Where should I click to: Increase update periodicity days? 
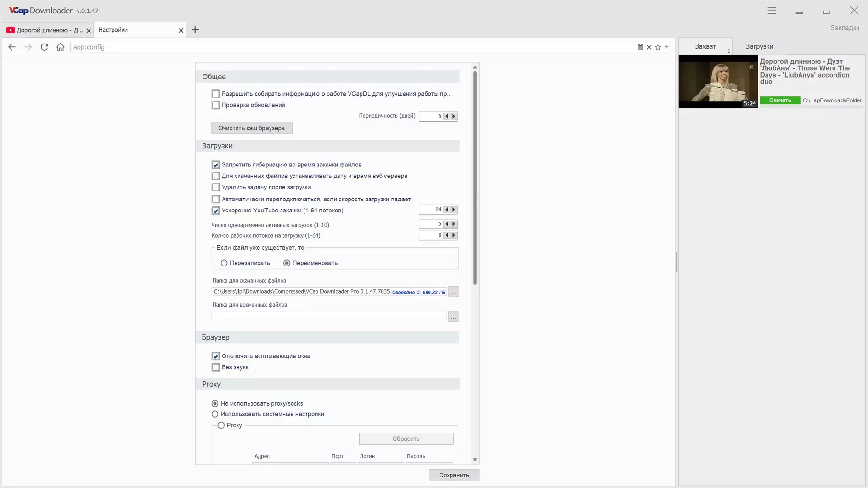click(x=454, y=116)
